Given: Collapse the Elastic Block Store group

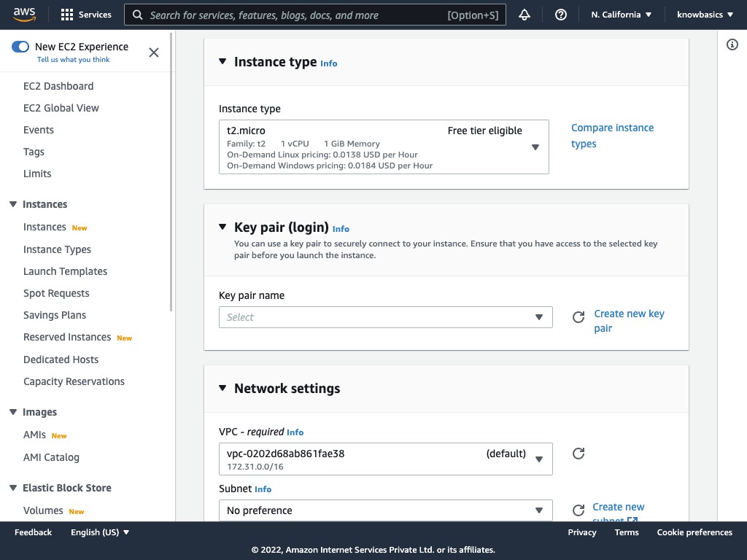Looking at the screenshot, I should pyautogui.click(x=13, y=488).
